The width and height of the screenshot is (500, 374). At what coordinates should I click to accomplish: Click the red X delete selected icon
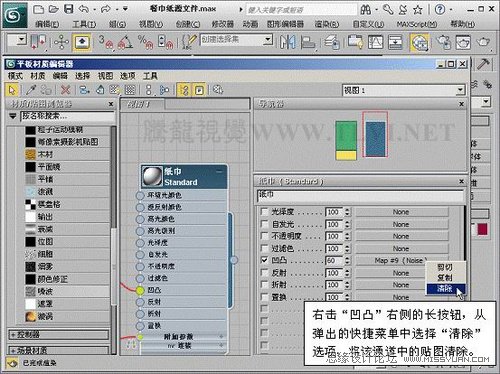coord(66,90)
